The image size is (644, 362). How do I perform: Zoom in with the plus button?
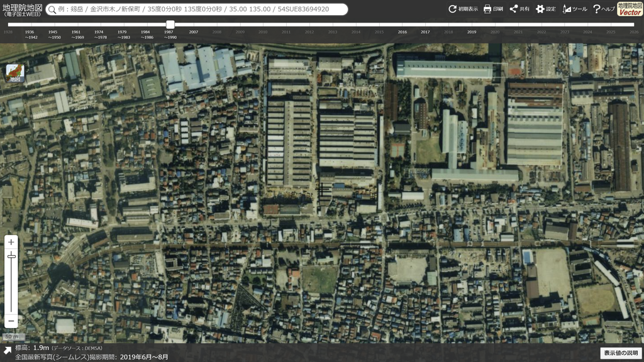click(11, 242)
